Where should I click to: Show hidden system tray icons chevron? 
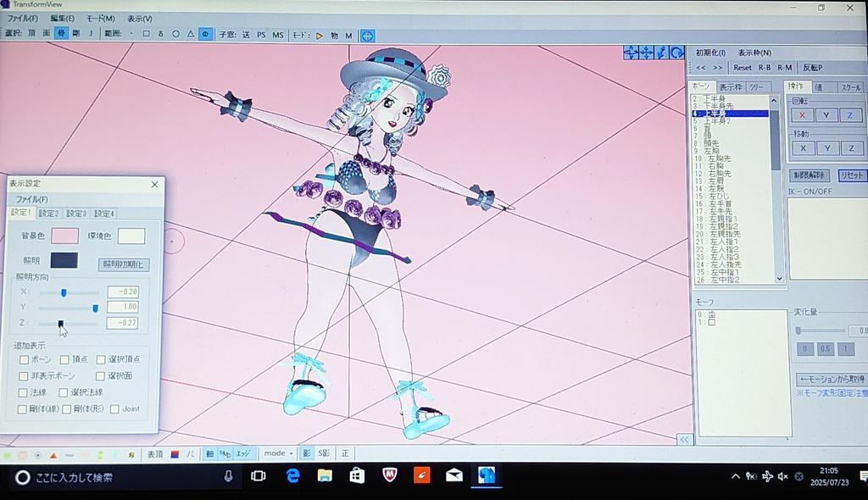point(735,476)
